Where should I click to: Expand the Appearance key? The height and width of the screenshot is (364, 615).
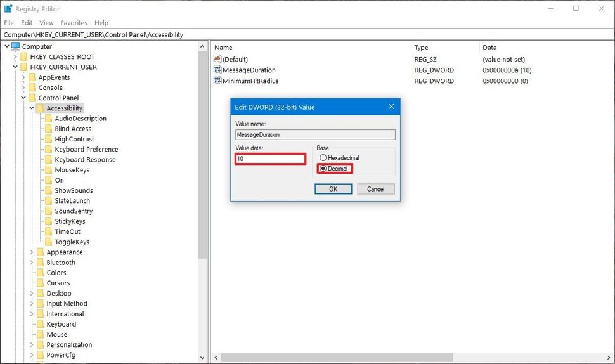click(31, 252)
